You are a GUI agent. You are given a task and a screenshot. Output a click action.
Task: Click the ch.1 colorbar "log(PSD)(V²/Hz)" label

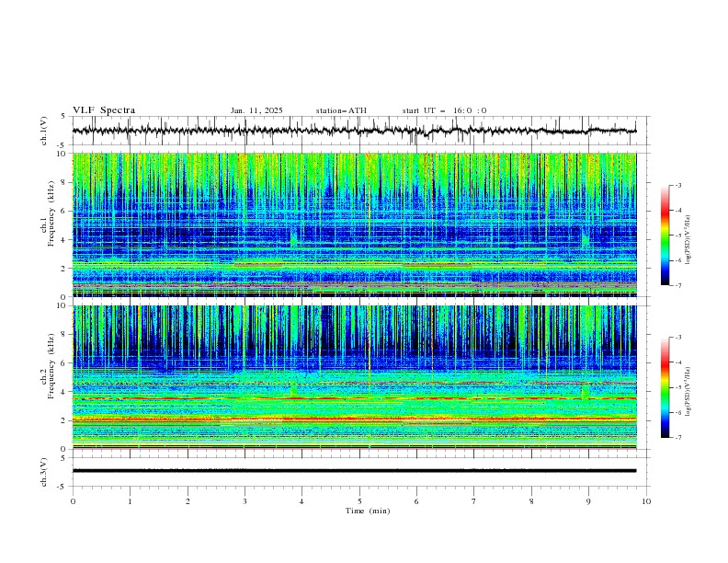tap(688, 240)
